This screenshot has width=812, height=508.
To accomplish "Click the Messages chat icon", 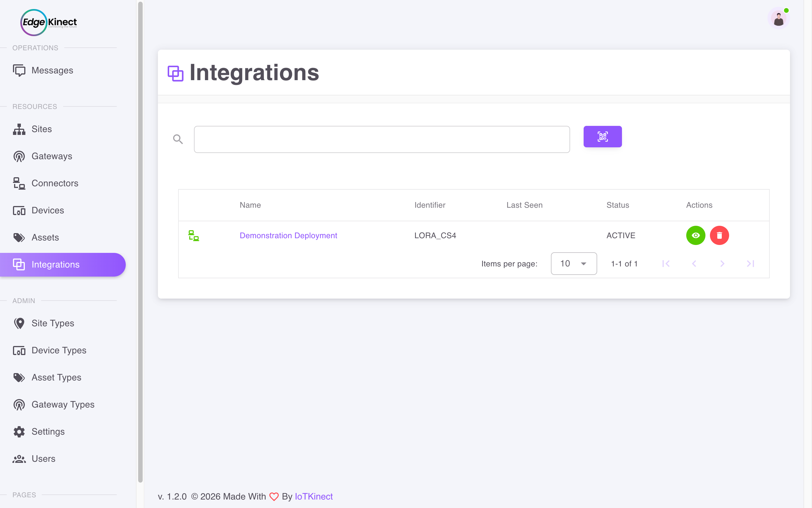I will 19,70.
